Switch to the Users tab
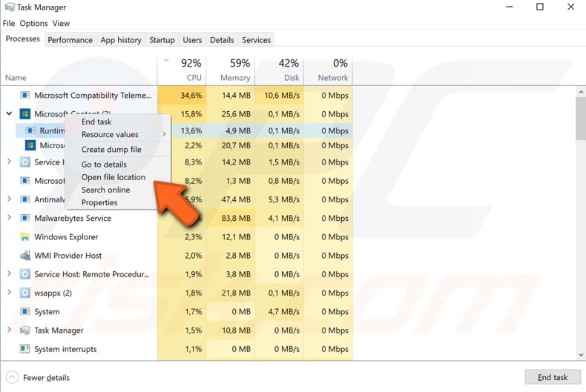Viewport: 586px width, 392px height. click(192, 40)
